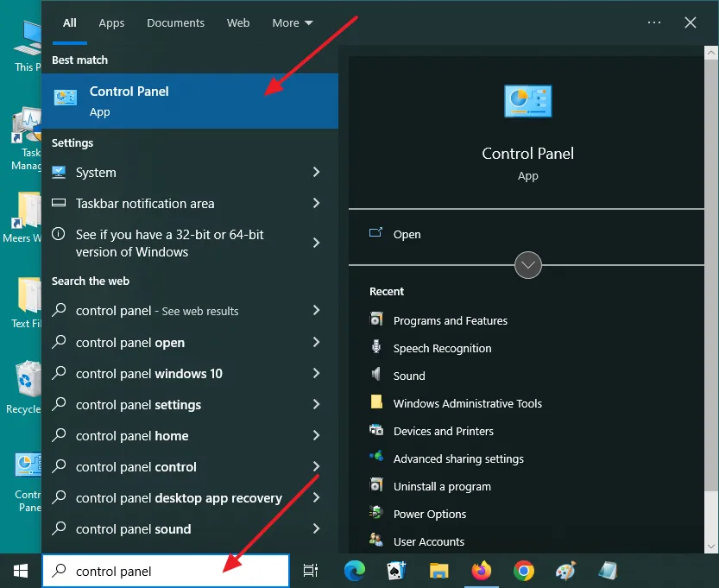Screen dimensions: 719x588
Task: Open Speech Recognition microphone icon
Action: [376, 347]
